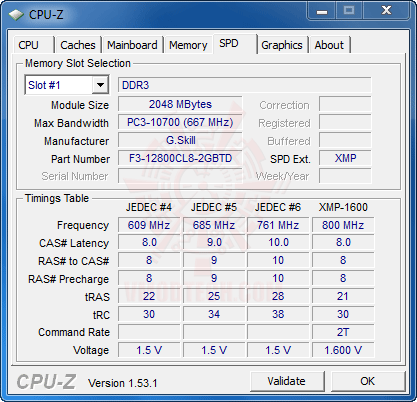Click the 2048 MBytes module size value

coord(180,104)
